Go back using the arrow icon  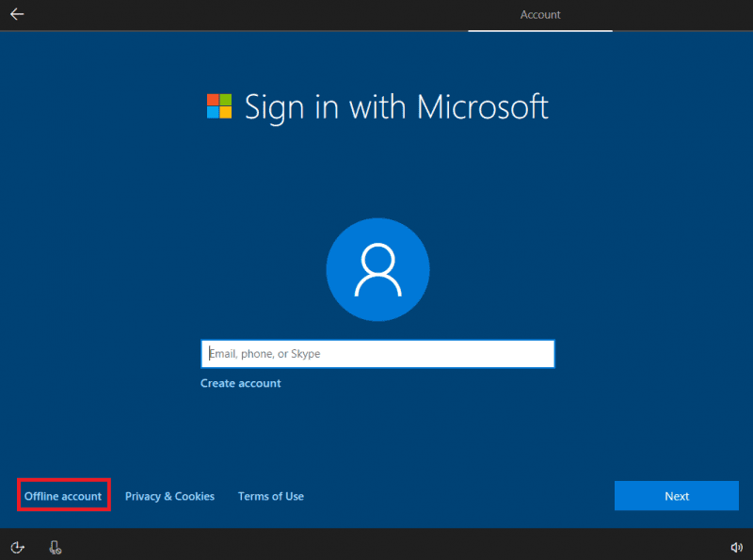[x=17, y=14]
